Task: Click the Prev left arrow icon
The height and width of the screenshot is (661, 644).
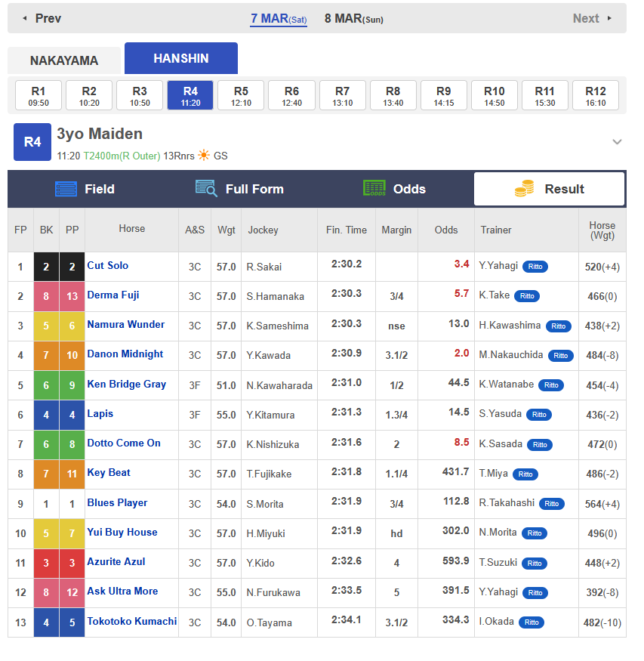Action: point(25,18)
